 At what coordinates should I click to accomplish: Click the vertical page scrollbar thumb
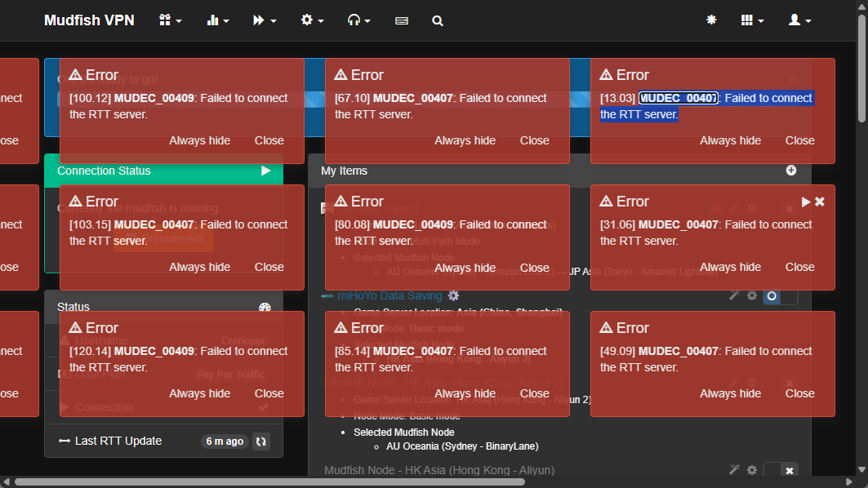coord(862,68)
